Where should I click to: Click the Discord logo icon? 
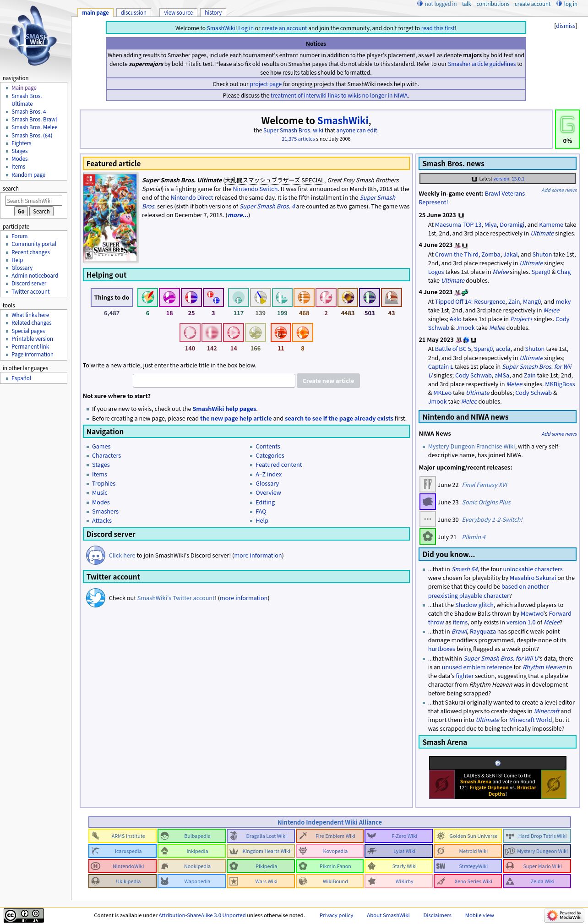[x=96, y=555]
